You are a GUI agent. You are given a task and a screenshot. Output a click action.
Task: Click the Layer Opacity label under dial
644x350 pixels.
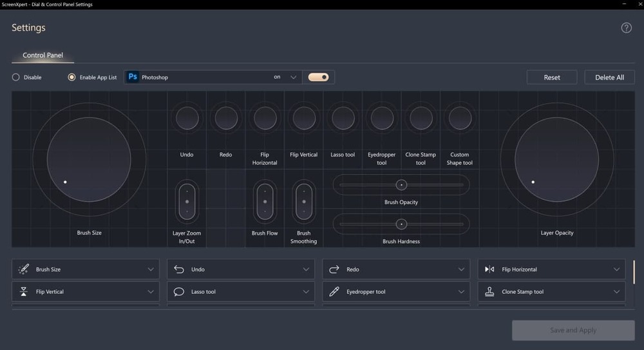click(x=557, y=233)
